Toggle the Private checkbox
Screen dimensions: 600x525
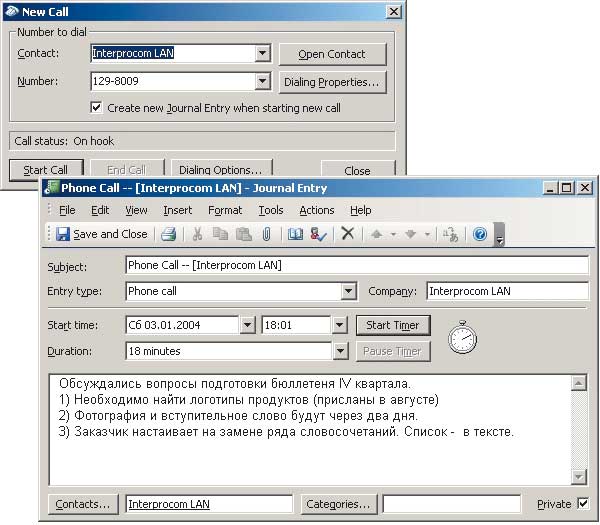[583, 504]
